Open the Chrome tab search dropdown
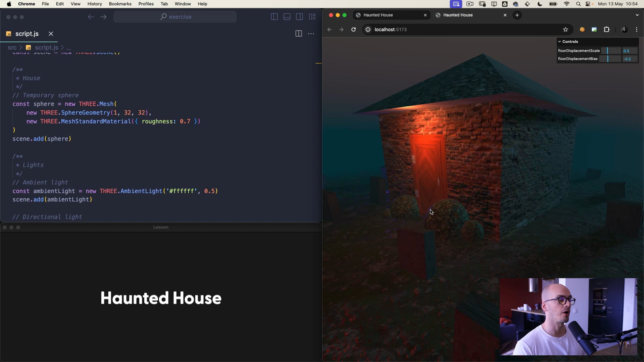Screen dimensions: 644x362 (637, 15)
